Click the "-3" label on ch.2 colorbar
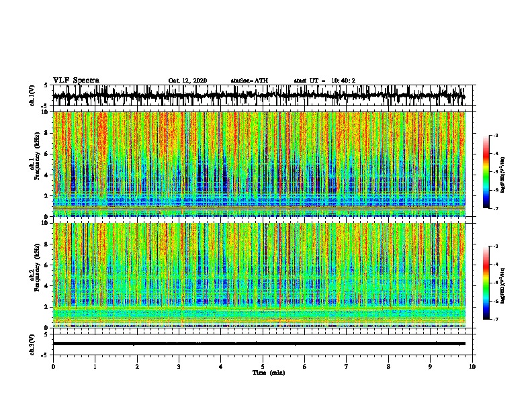532x411 pixels. click(496, 246)
